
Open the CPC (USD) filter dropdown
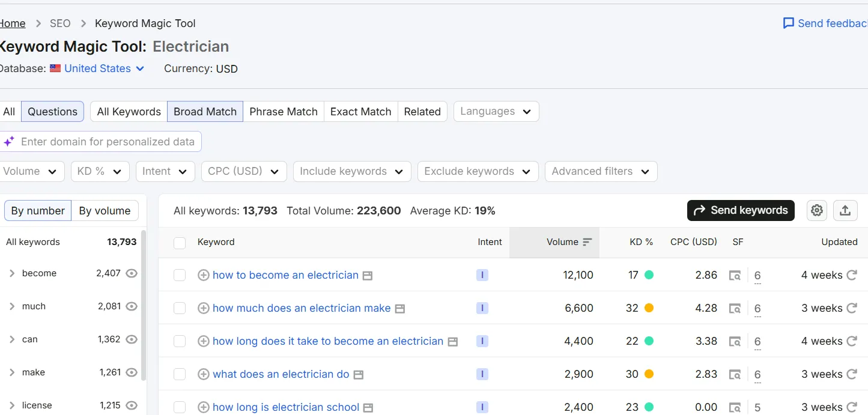pos(244,171)
